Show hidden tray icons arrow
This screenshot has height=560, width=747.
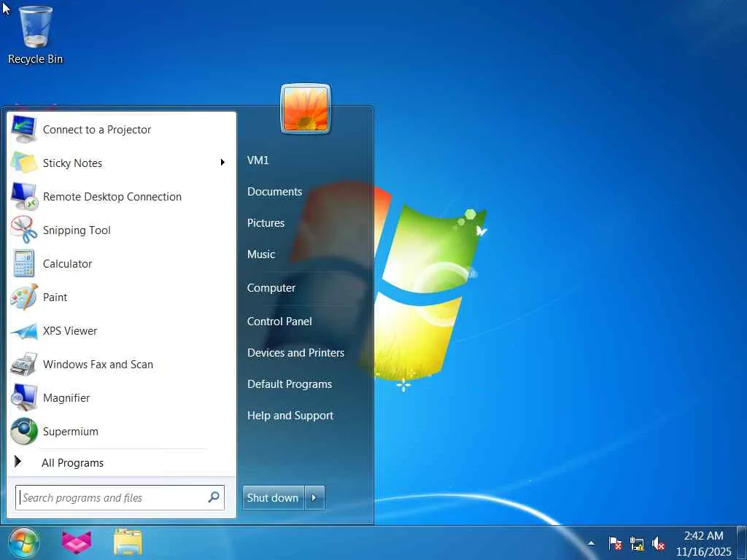pyautogui.click(x=591, y=542)
